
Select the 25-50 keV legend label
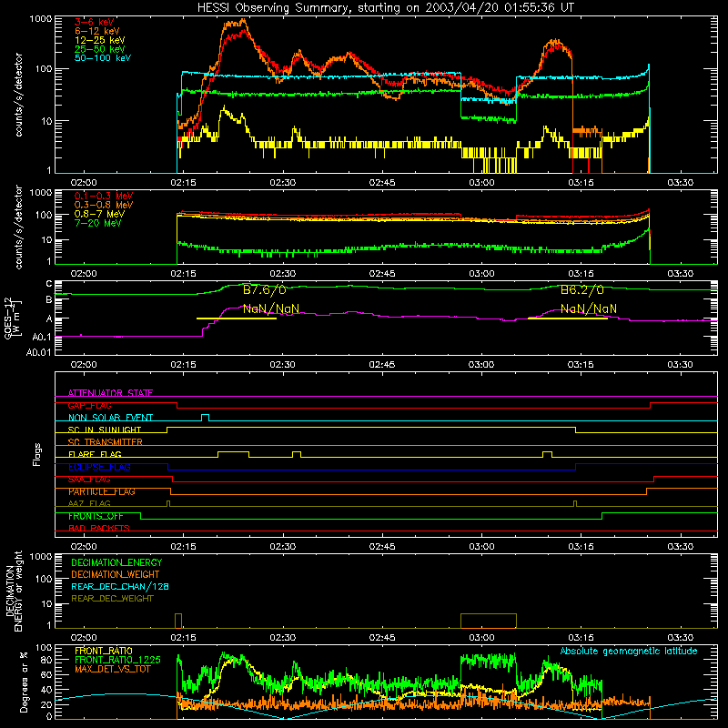click(x=100, y=49)
